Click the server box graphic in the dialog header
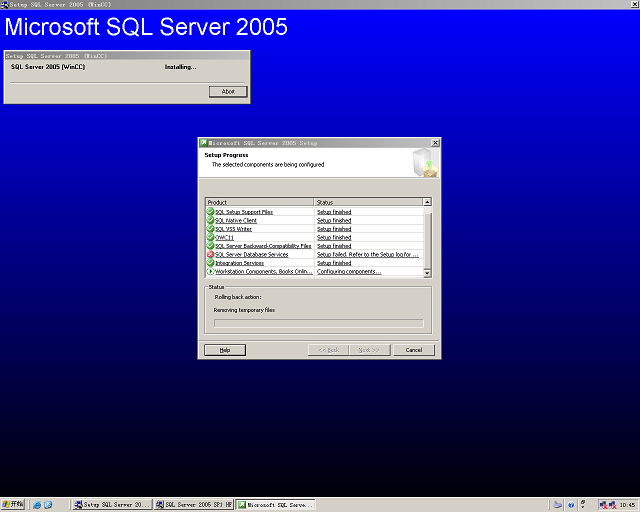 point(425,163)
